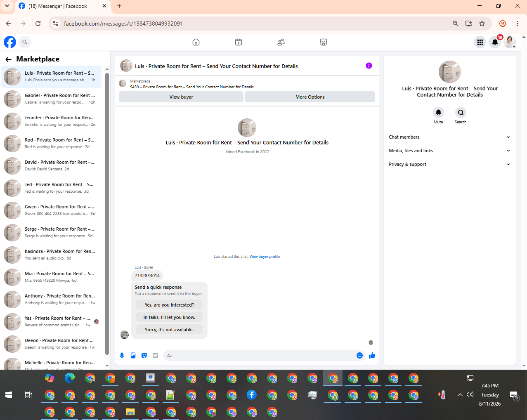Viewport: 527px width, 420px height.
Task: Open the Reels video icon
Action: 239,42
